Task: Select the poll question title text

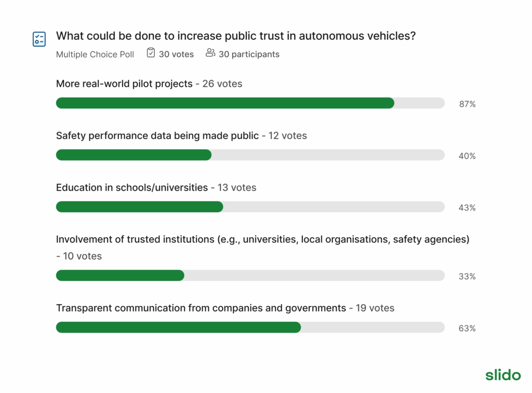Action: pyautogui.click(x=235, y=36)
